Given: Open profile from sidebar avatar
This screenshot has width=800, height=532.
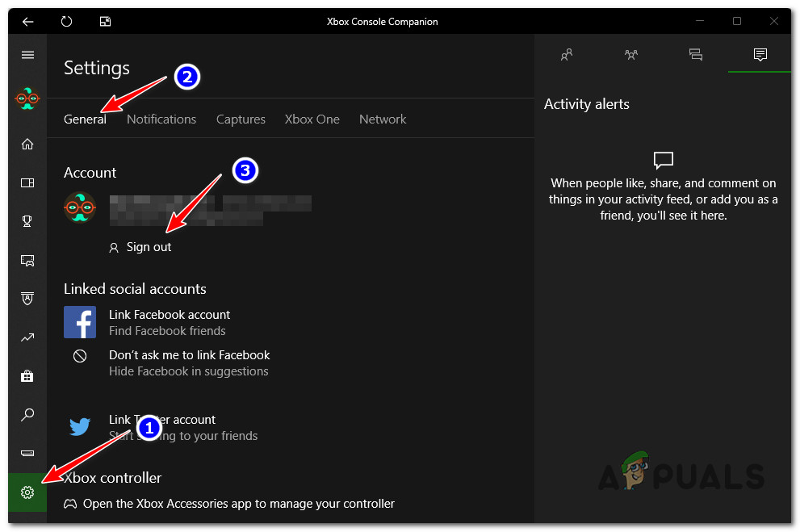Looking at the screenshot, I should pyautogui.click(x=27, y=98).
